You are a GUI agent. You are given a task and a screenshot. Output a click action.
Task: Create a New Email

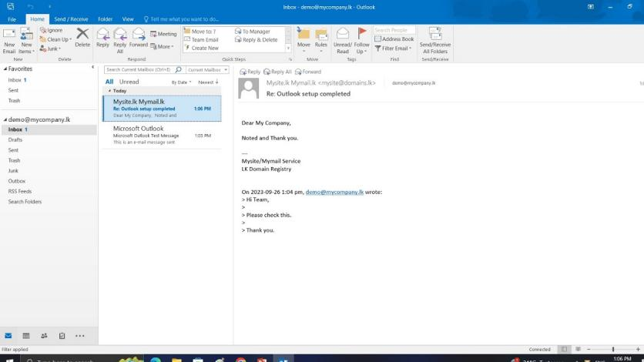(9, 41)
